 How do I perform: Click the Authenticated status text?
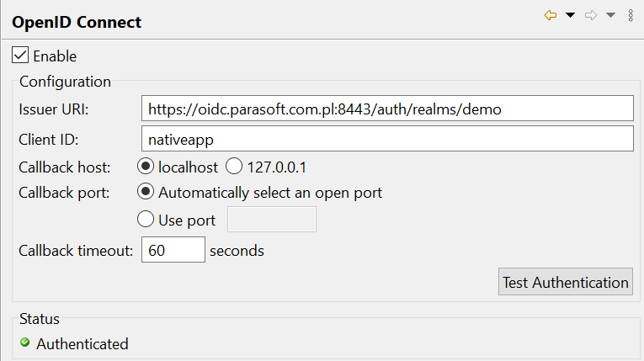[82, 344]
